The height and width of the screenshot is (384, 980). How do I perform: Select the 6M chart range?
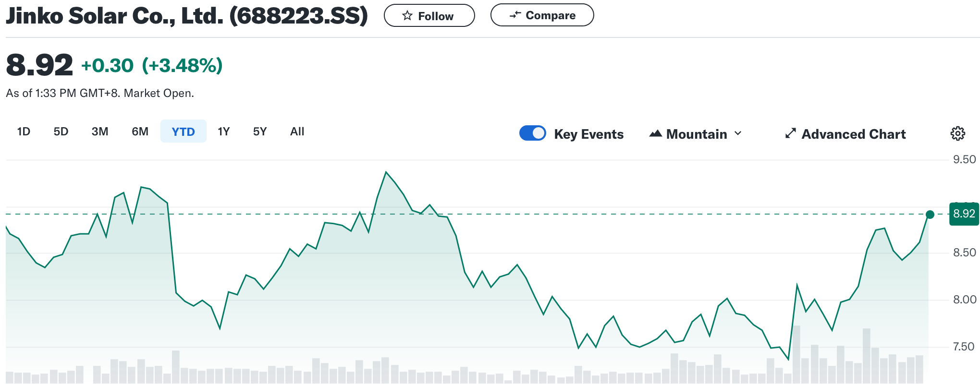(x=140, y=132)
